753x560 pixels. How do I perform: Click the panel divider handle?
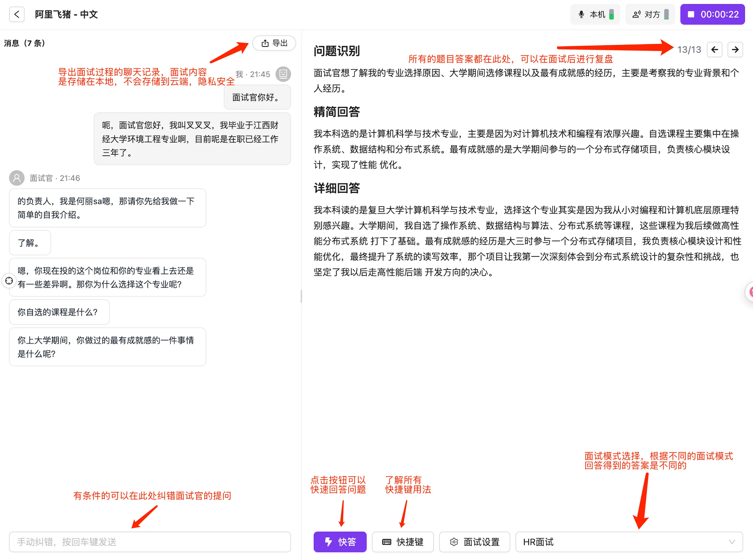[x=301, y=296]
